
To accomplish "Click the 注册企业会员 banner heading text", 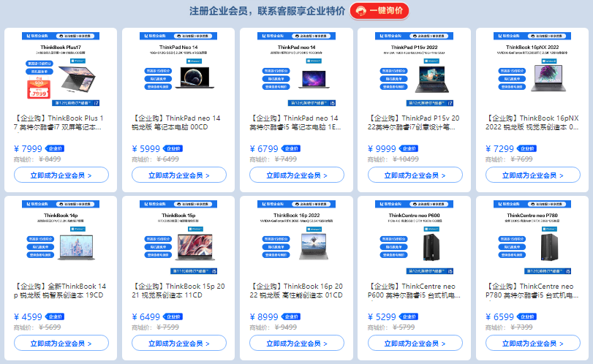I will click(267, 11).
